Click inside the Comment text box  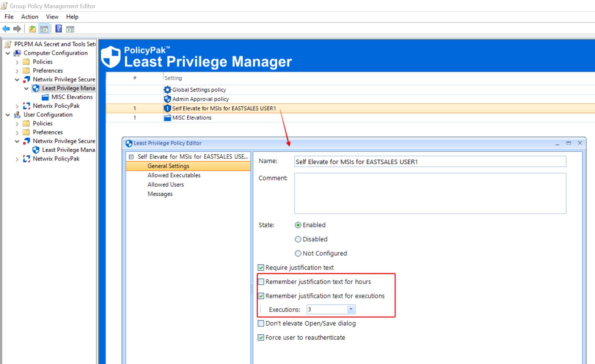pyautogui.click(x=430, y=193)
